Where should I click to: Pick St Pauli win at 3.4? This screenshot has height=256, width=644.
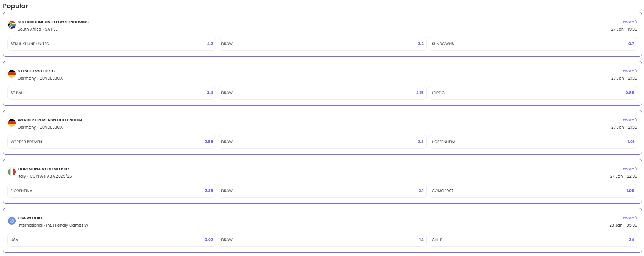pos(112,93)
